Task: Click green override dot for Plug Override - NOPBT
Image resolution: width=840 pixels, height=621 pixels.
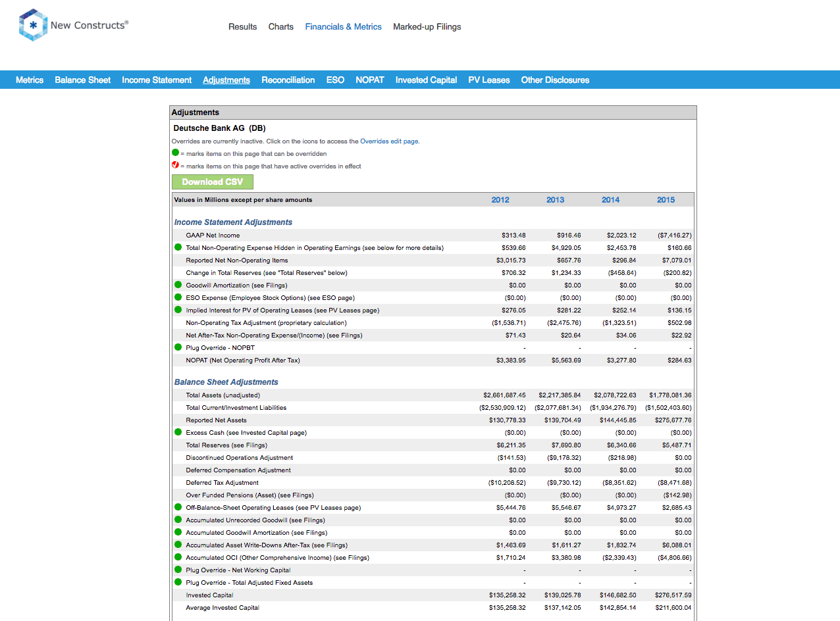Action: tap(178, 347)
